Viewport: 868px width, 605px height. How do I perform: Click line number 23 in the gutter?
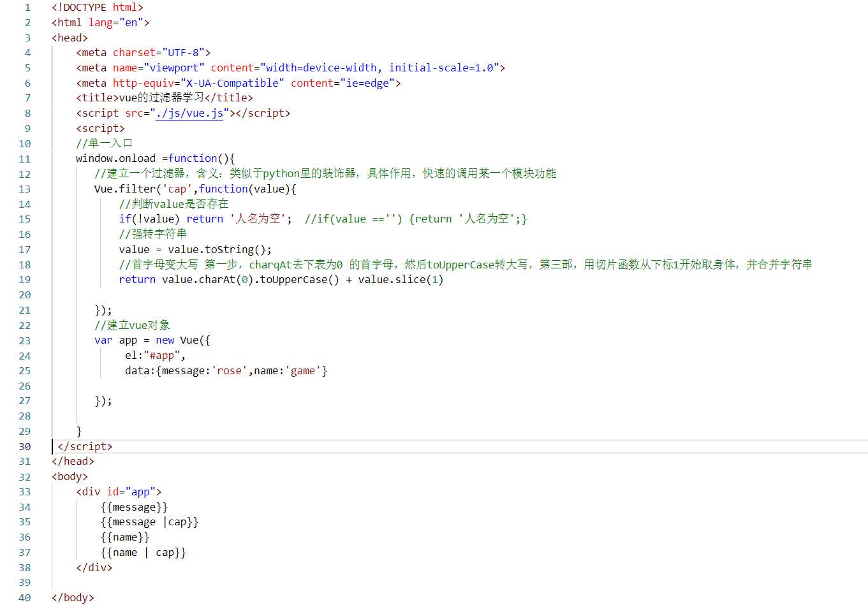25,340
